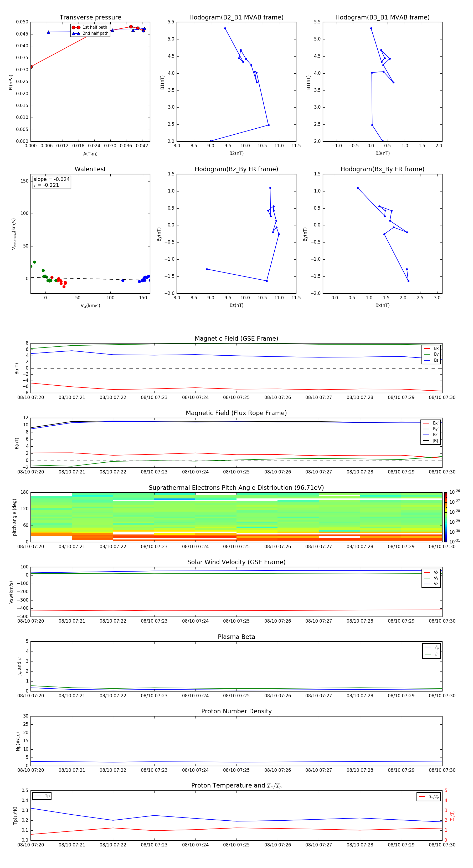
Task: Click the 'Vz' legend entry in velocity plot
Action: (431, 584)
